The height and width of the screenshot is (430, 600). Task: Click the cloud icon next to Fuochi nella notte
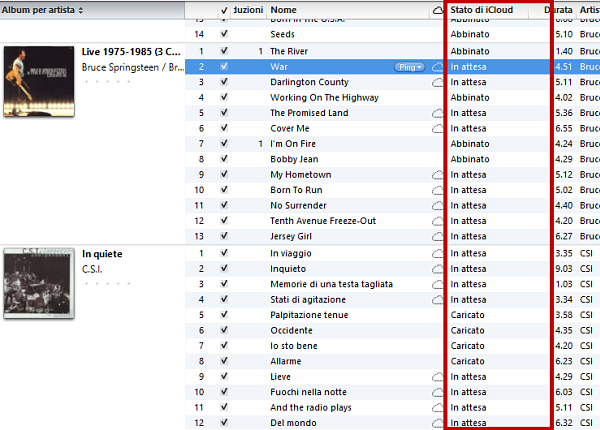pos(436,392)
